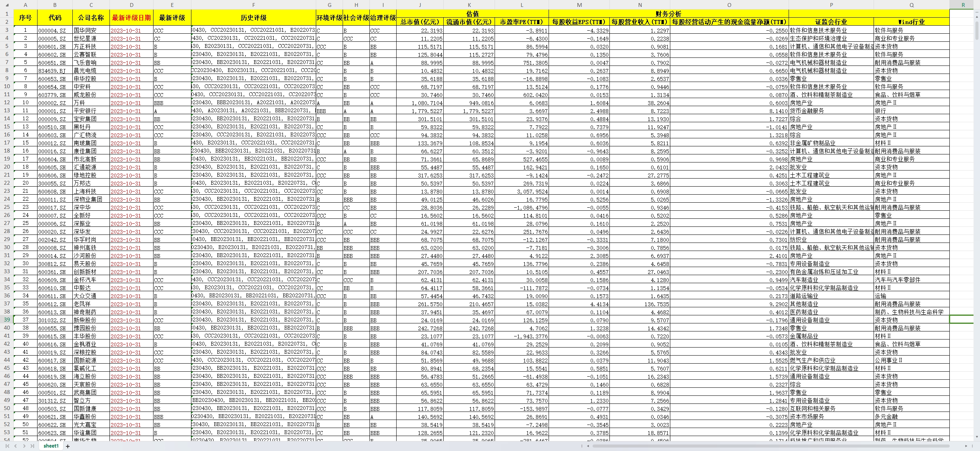The image size is (980, 451).
Task: Click next sheet navigation arrow
Action: 24,446
